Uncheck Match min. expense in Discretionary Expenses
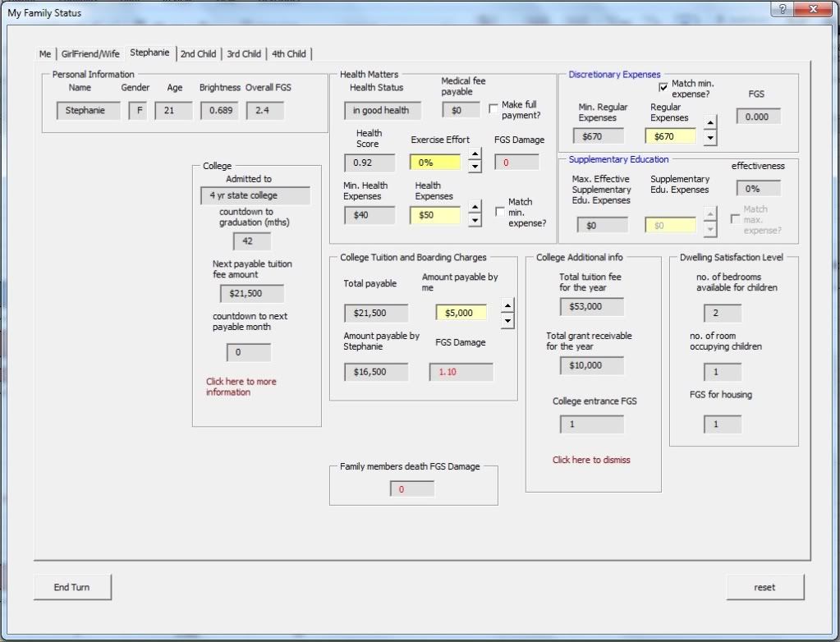 coord(663,88)
